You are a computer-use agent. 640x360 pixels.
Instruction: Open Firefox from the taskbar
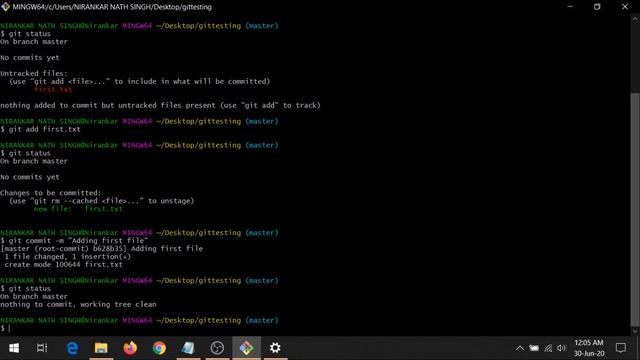(130, 348)
